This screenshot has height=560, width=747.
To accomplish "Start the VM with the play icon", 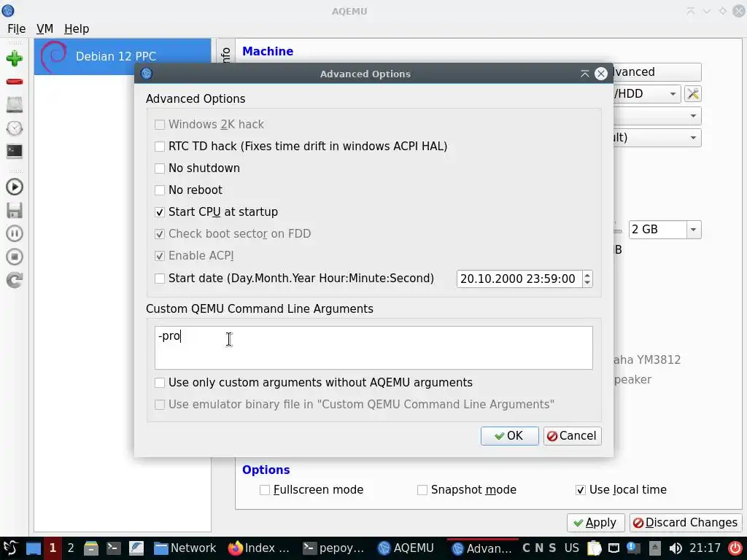I will (x=15, y=187).
